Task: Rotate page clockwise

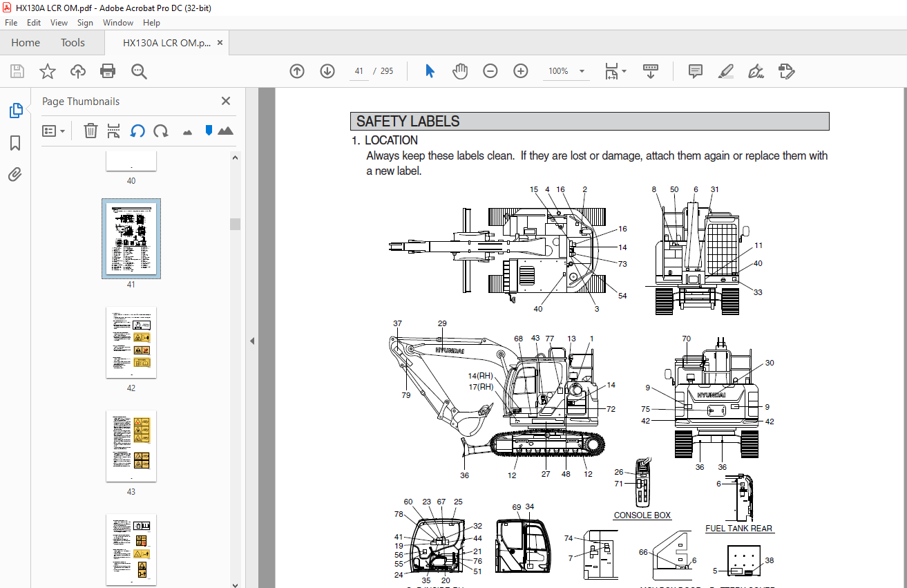Action: pyautogui.click(x=161, y=131)
